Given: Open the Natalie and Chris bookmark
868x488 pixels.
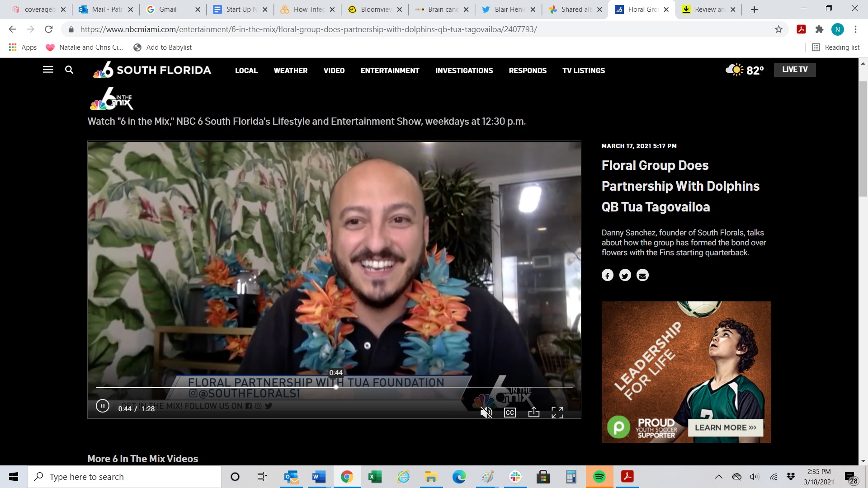Looking at the screenshot, I should tap(85, 47).
